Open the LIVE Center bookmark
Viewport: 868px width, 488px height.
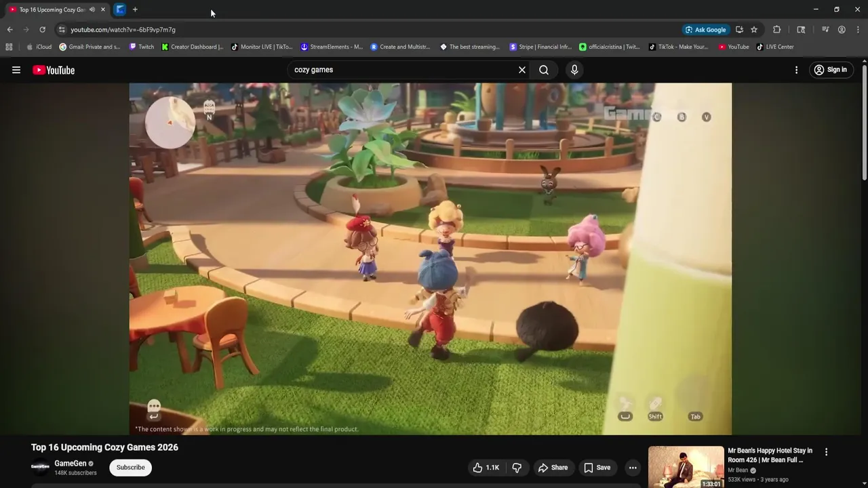point(775,47)
